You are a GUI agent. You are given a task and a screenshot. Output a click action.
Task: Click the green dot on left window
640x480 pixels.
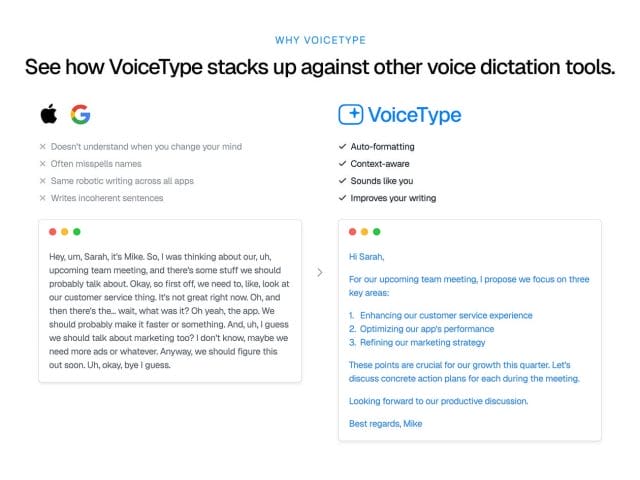point(77,232)
